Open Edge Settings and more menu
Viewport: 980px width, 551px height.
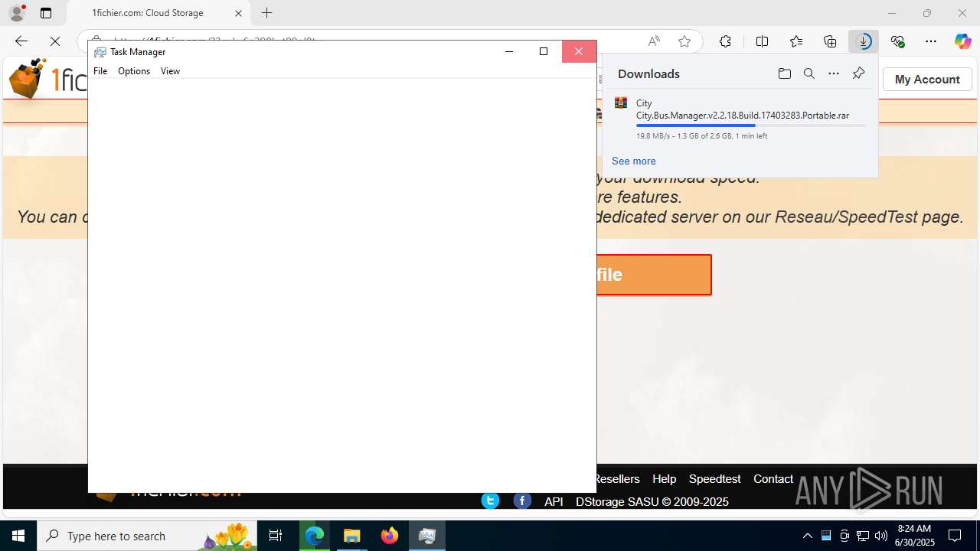coord(931,41)
